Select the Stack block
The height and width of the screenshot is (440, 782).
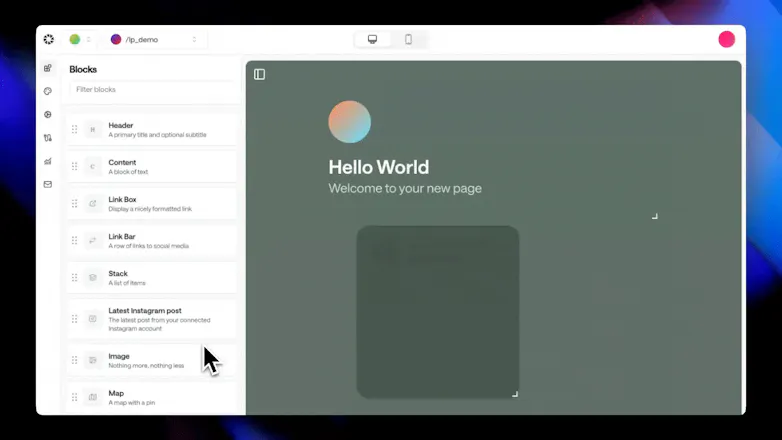pyautogui.click(x=152, y=278)
